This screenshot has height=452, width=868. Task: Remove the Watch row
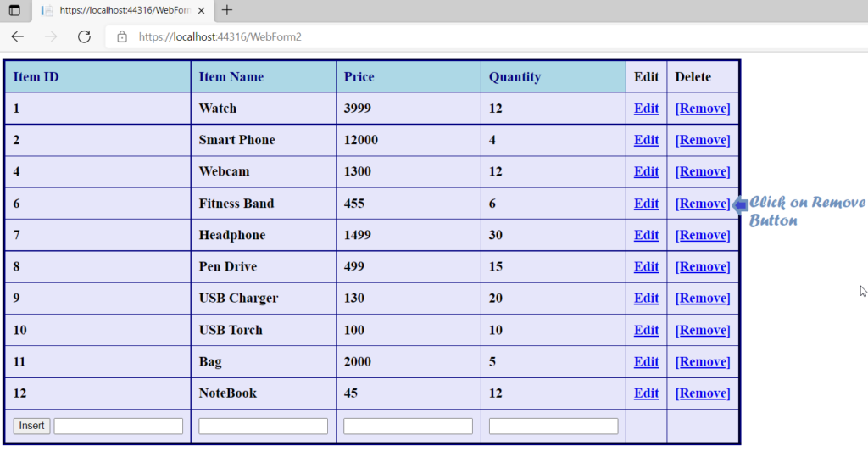click(703, 108)
